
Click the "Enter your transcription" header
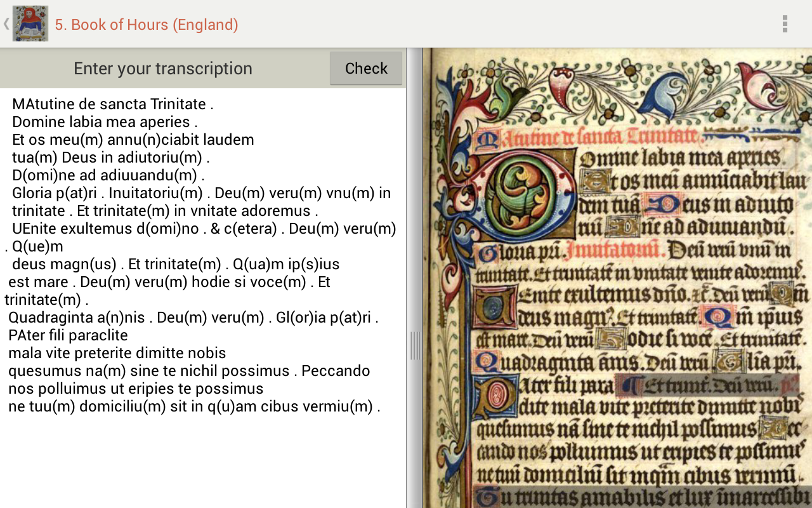(162, 68)
